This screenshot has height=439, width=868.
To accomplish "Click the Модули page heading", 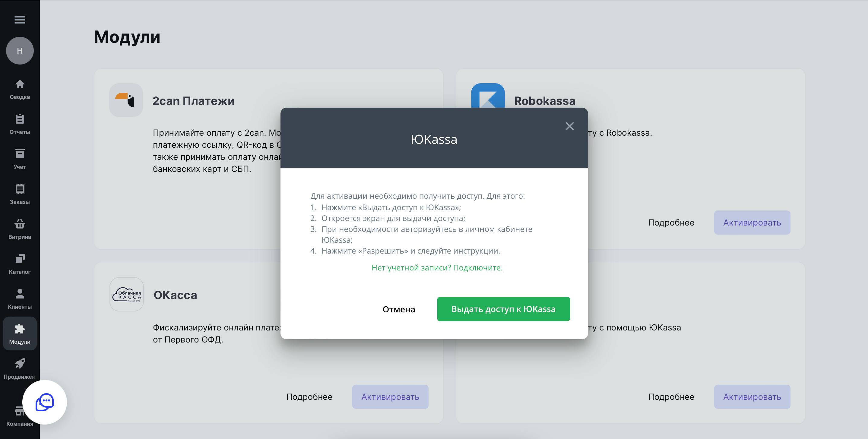I will click(127, 37).
